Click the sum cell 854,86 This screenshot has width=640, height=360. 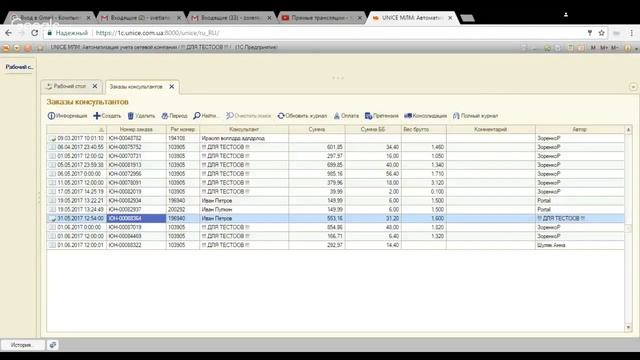click(x=317, y=227)
